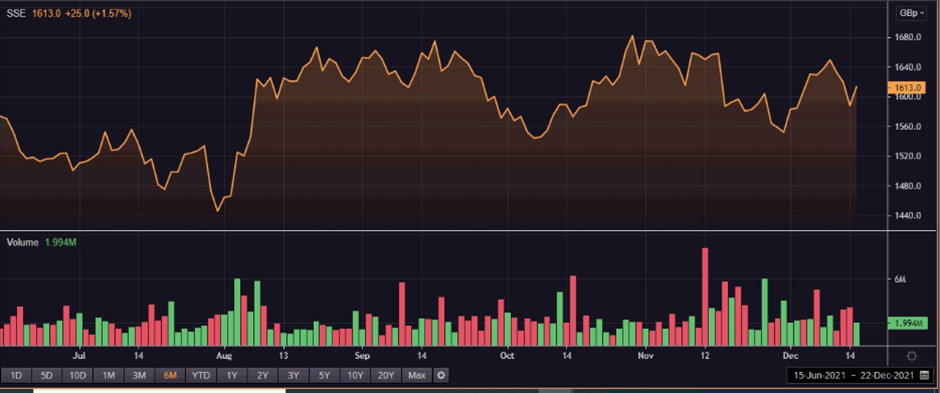This screenshot has height=393, width=940.
Task: Open the chart settings gear under the price axis
Action: click(x=912, y=356)
